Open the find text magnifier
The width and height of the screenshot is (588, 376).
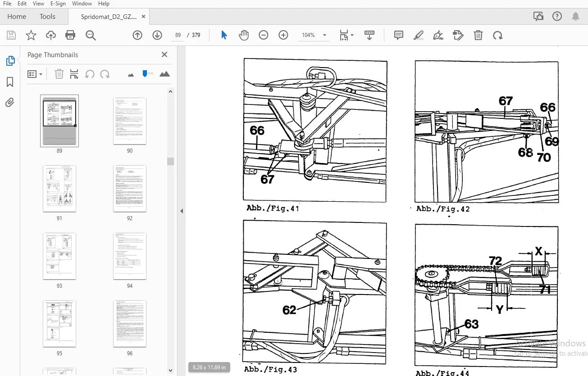point(91,35)
